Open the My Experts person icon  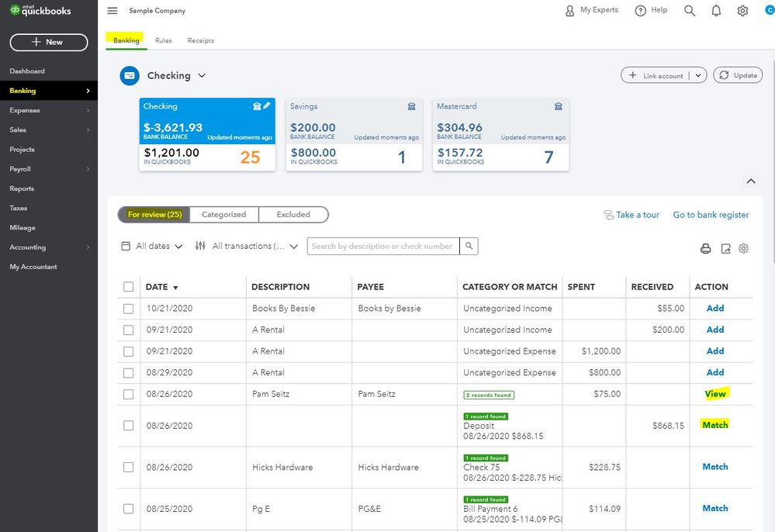pos(570,10)
